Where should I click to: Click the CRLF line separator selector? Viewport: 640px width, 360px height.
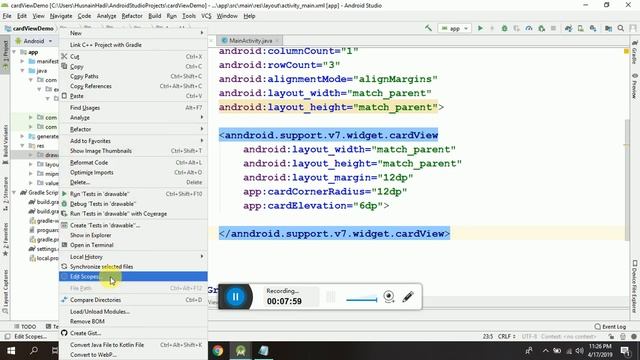click(507, 336)
